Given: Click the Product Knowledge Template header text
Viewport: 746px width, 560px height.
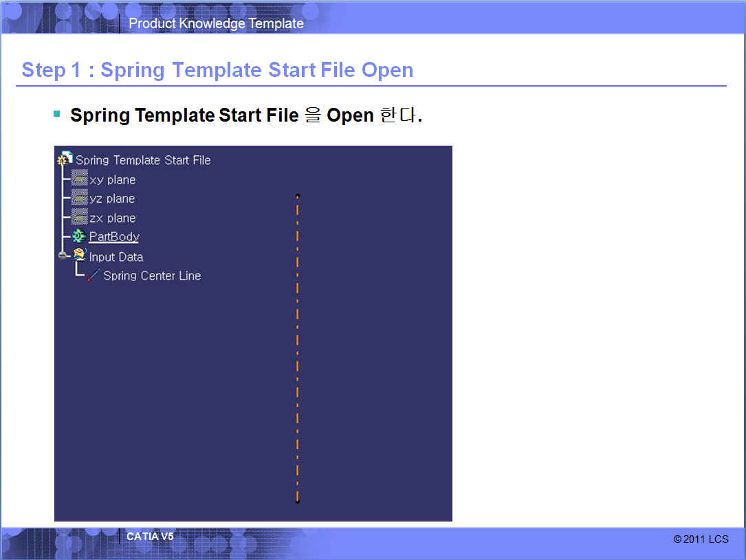Looking at the screenshot, I should tap(216, 23).
